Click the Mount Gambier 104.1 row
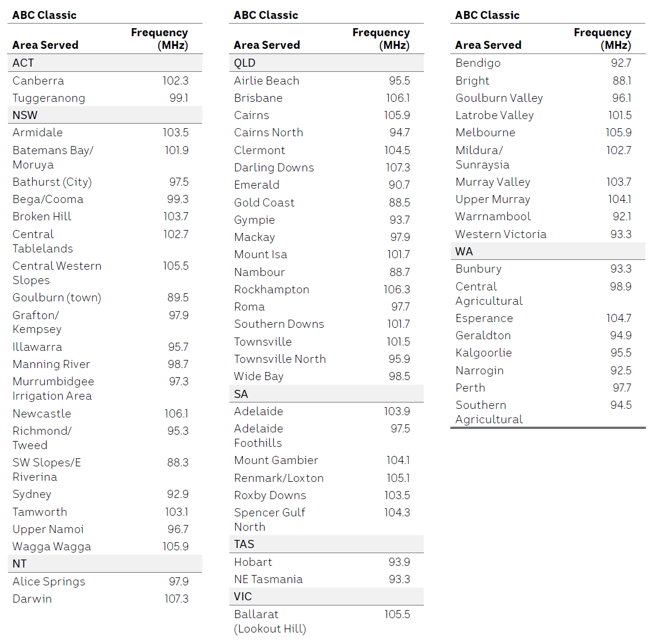This screenshot has width=658, height=644. point(327,460)
